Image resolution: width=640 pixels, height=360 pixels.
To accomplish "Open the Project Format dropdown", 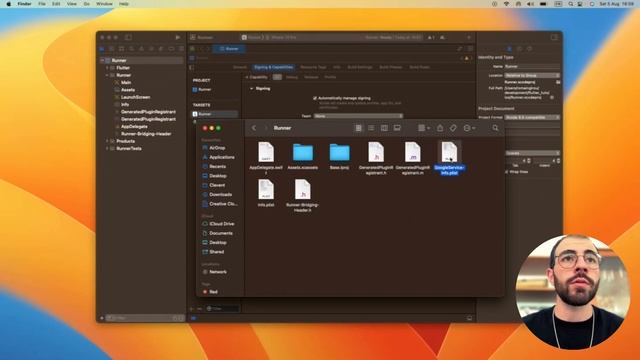I will 532,118.
